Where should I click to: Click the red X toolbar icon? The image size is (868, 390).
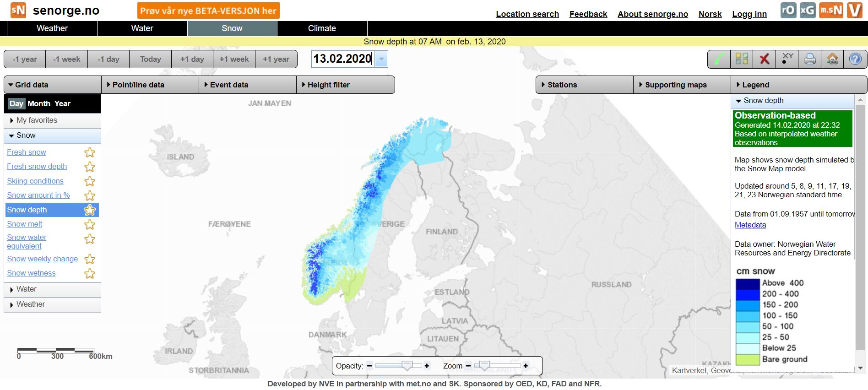(x=764, y=59)
